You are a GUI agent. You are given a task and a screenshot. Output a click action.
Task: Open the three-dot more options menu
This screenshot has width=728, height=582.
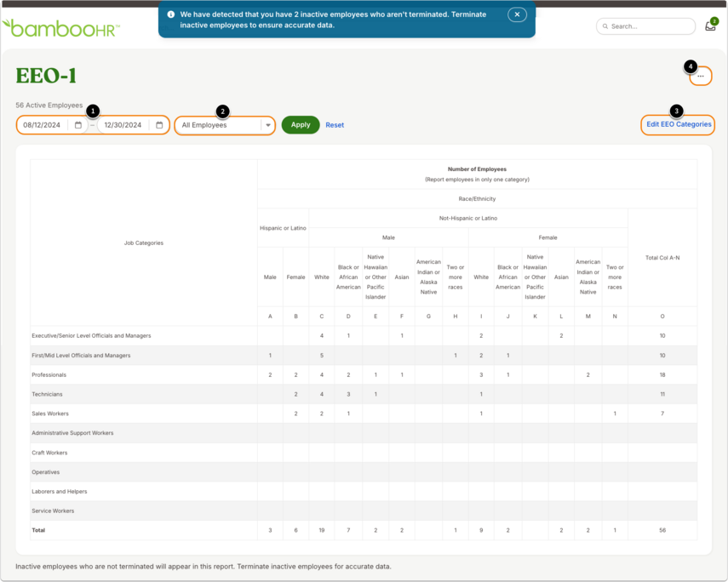[x=700, y=76]
